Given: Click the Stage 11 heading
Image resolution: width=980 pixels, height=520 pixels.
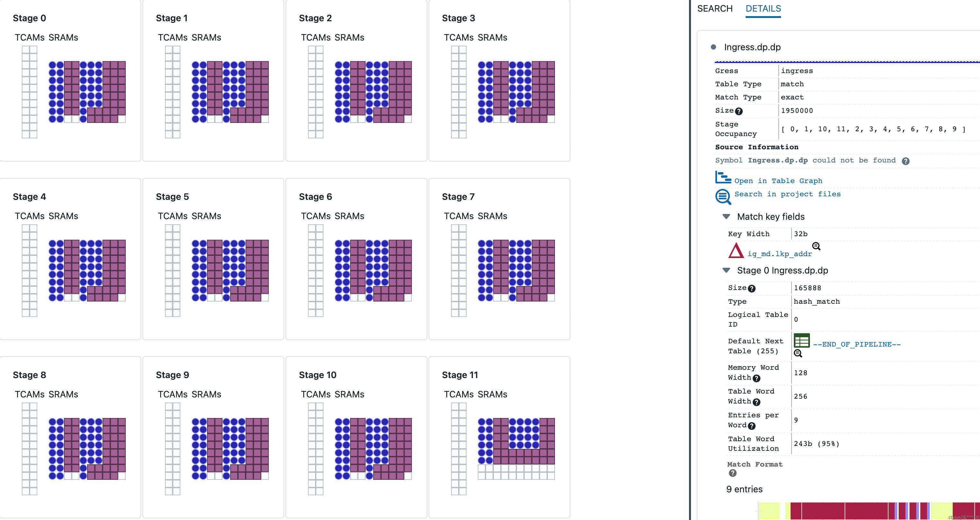Looking at the screenshot, I should pyautogui.click(x=459, y=375).
